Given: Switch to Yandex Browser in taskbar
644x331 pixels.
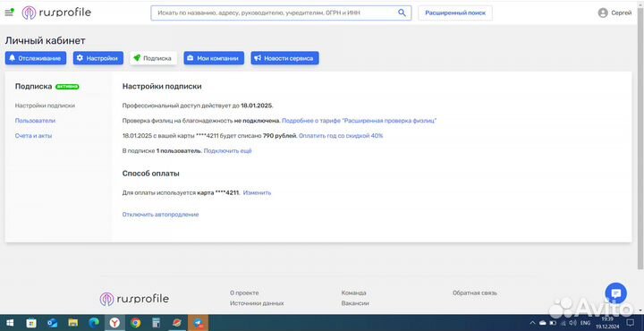Looking at the screenshot, I should coord(114,323).
